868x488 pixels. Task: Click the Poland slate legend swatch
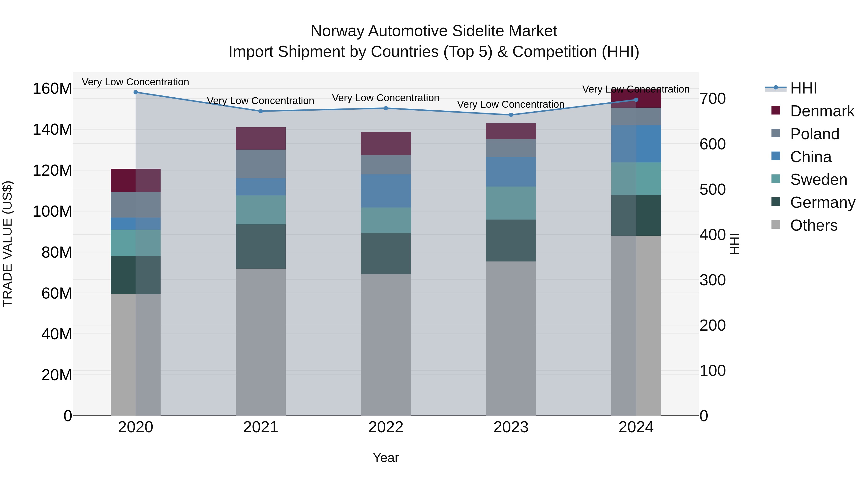(x=776, y=133)
